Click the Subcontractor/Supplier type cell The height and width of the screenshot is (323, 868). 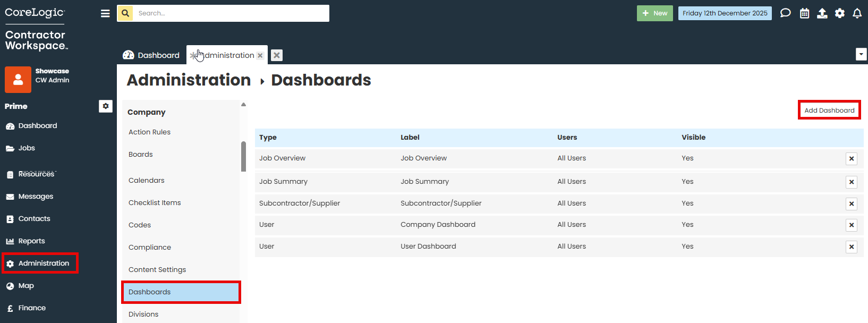[300, 203]
